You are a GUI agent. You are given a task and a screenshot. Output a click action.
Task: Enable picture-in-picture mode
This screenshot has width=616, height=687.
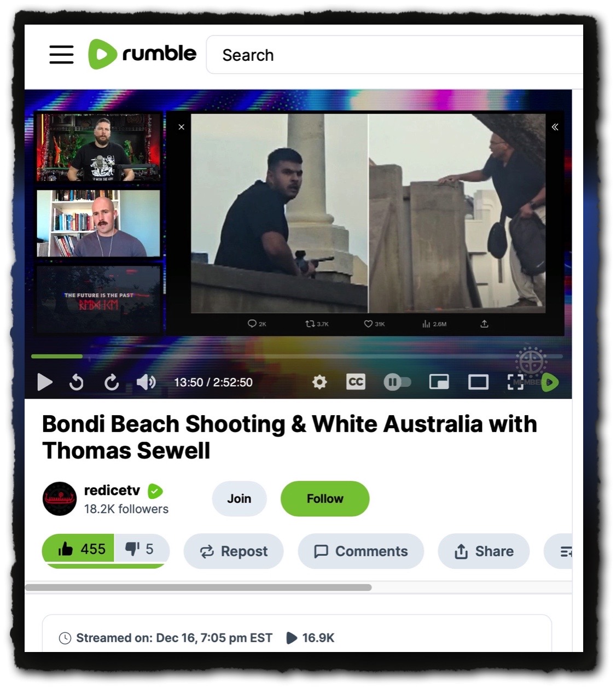(x=439, y=382)
